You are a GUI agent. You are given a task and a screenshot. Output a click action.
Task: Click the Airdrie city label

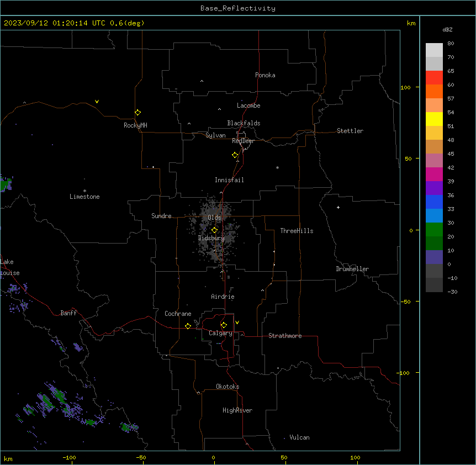pos(223,297)
